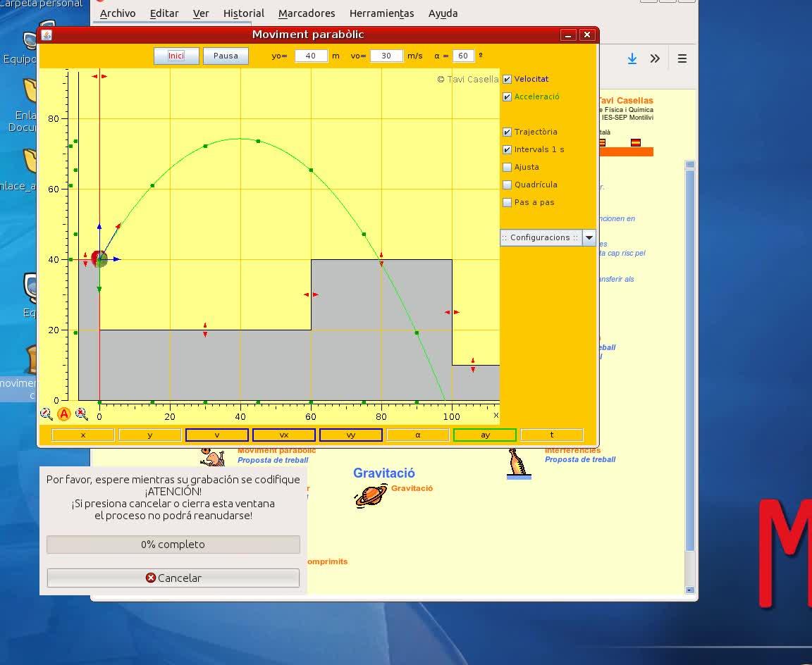Expand the browser toolbar overflow chevron
Image resolution: width=812 pixels, height=665 pixels.
[655, 58]
